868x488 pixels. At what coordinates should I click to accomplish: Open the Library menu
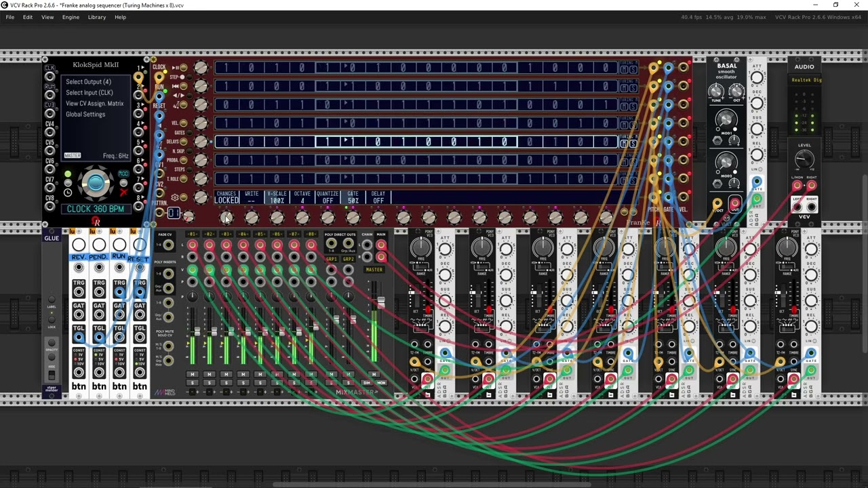coord(97,17)
